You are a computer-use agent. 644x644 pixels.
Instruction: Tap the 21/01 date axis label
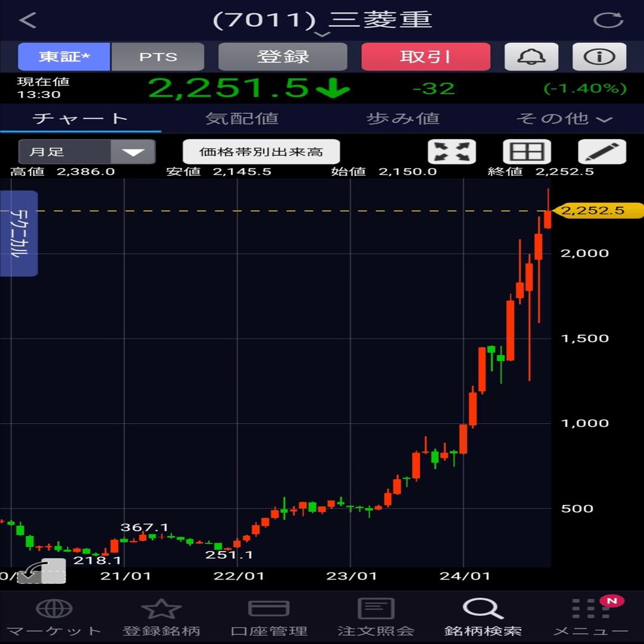point(125,576)
